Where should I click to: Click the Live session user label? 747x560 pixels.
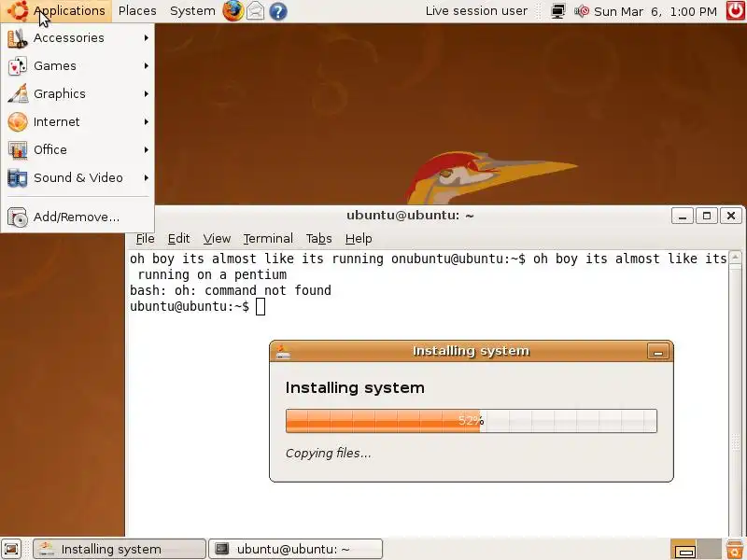tap(476, 11)
